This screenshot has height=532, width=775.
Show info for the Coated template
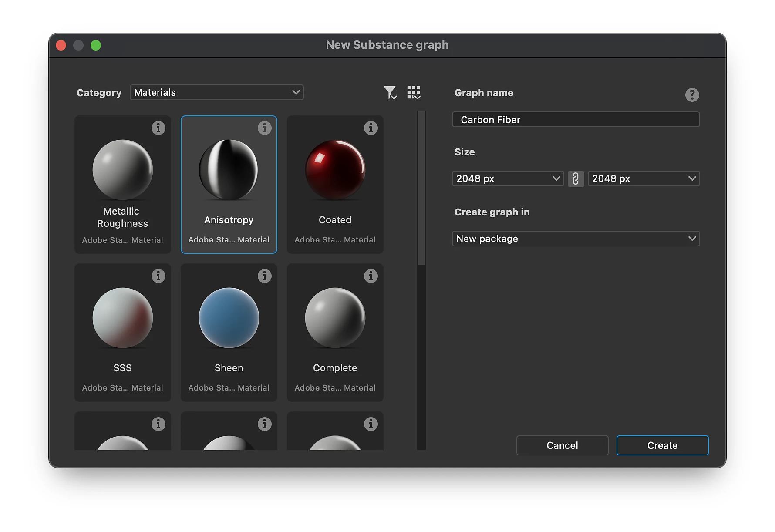[x=371, y=128]
